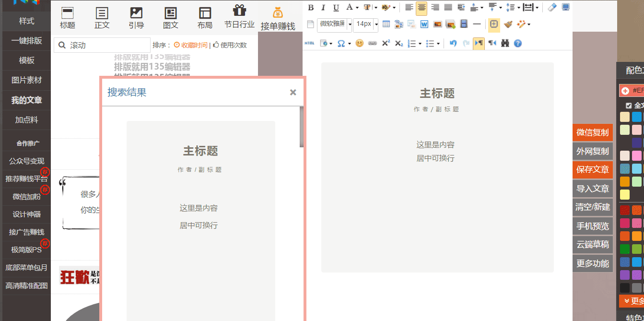Viewport: 644px width, 321px height.
Task: Click the 滚动 search input field
Action: [x=108, y=45]
